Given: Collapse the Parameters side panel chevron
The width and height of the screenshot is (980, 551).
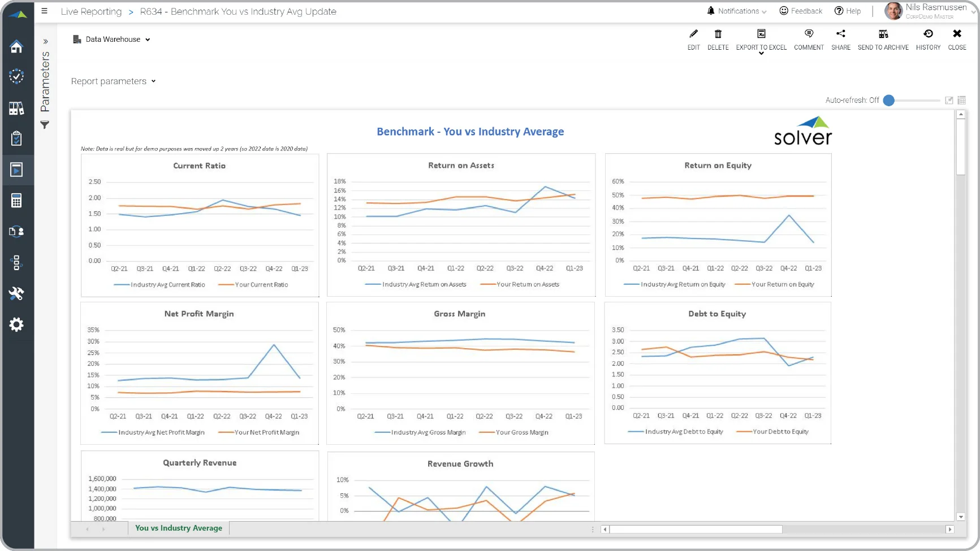Looking at the screenshot, I should tap(45, 41).
